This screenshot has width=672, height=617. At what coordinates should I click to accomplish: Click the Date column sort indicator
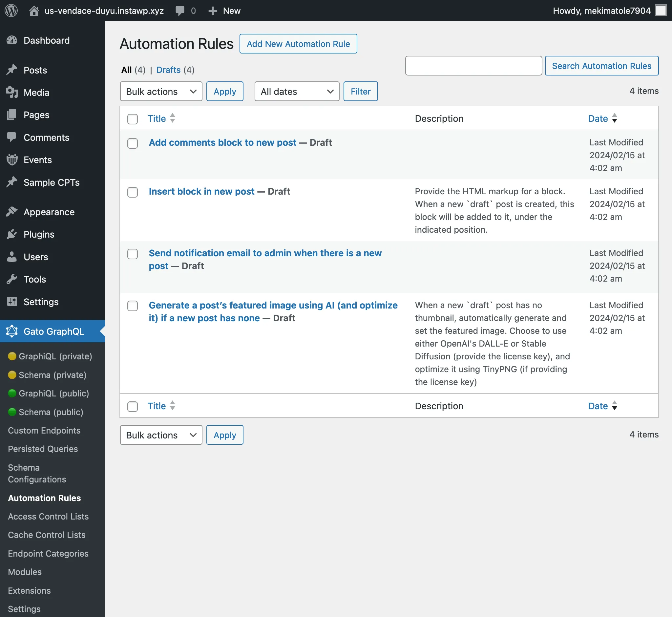pyautogui.click(x=615, y=118)
